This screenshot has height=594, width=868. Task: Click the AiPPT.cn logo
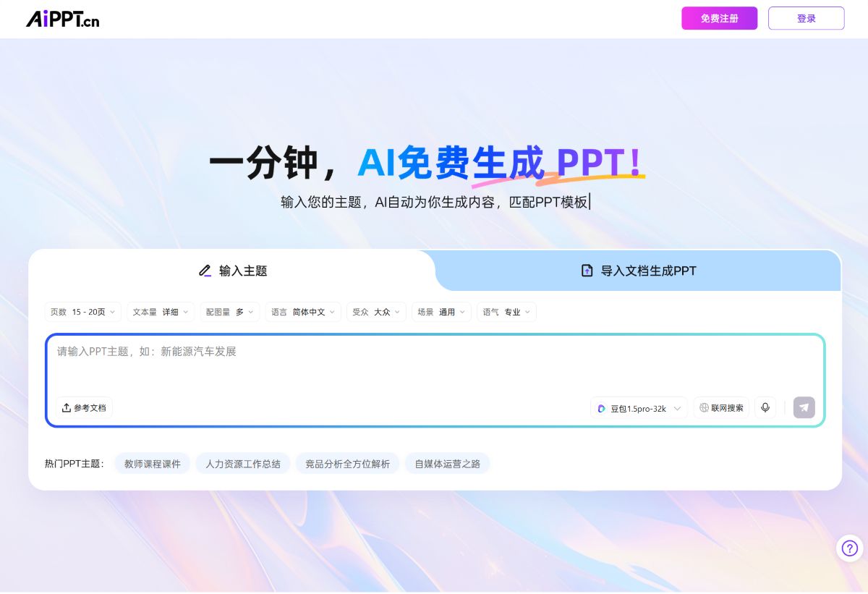[x=63, y=20]
